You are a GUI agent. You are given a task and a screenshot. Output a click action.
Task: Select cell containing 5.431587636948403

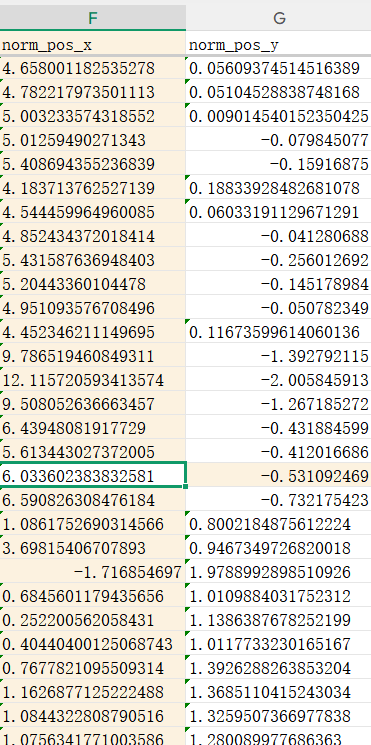(x=93, y=259)
